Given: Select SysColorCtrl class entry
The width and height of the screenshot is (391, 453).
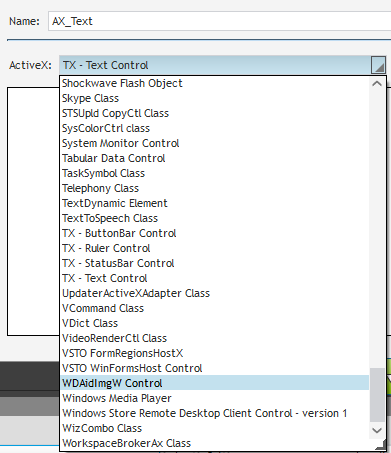Looking at the screenshot, I should [x=215, y=128].
